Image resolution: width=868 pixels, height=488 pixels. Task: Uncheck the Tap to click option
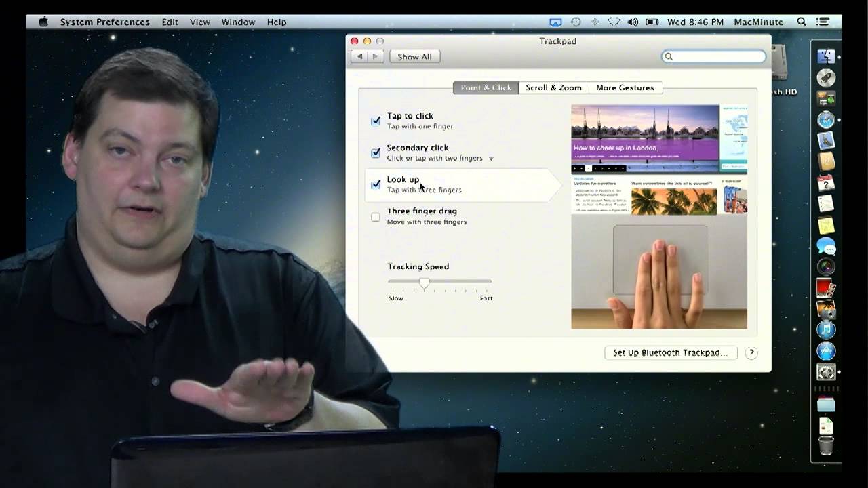pos(376,121)
